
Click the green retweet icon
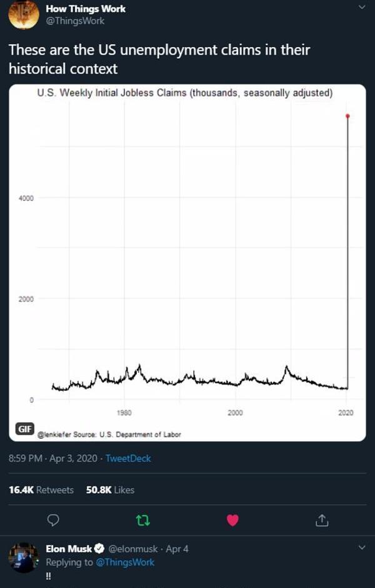[x=143, y=520]
